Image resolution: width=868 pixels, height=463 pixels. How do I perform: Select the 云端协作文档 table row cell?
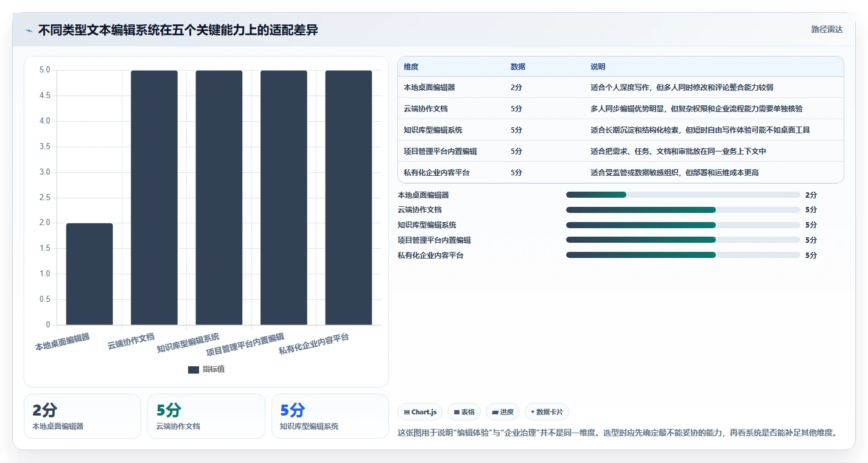(425, 109)
